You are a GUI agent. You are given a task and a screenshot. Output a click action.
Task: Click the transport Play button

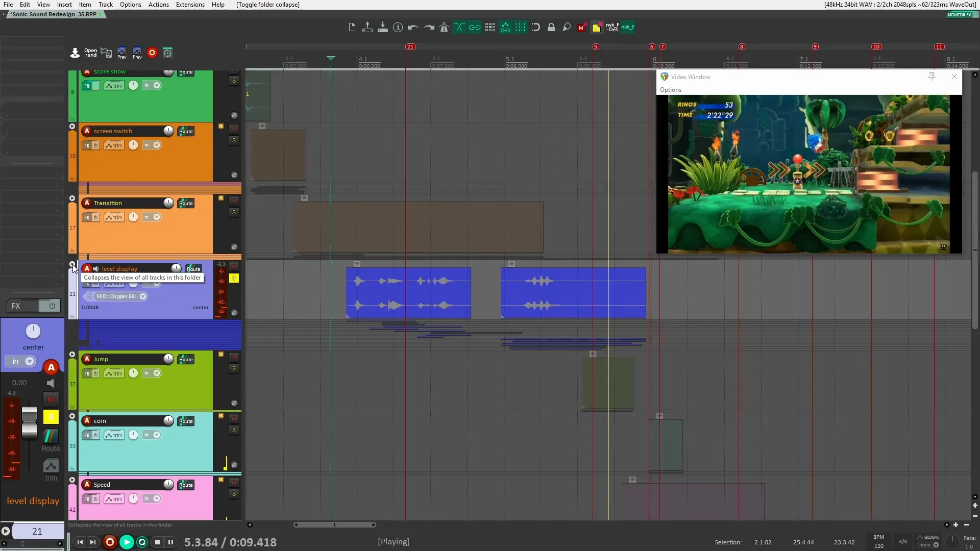127,542
